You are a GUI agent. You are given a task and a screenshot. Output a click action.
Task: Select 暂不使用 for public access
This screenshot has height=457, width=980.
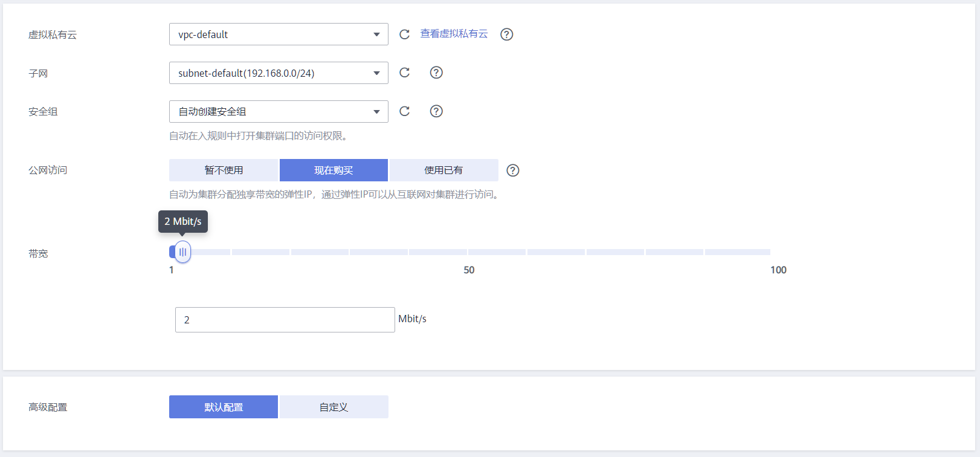point(224,170)
